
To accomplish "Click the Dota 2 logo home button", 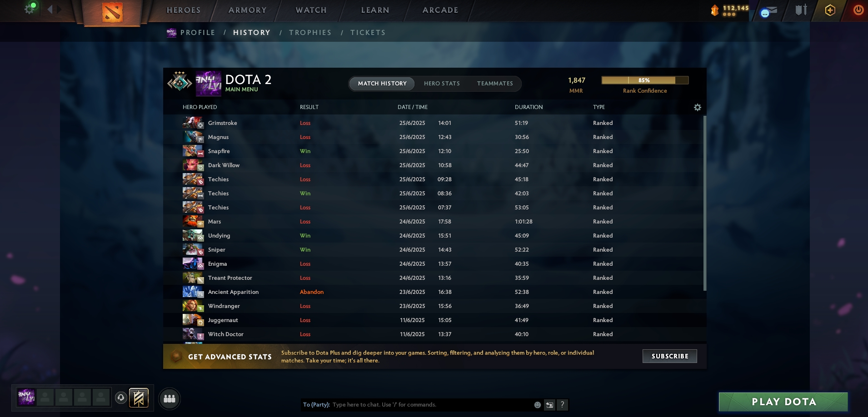I will click(x=112, y=13).
